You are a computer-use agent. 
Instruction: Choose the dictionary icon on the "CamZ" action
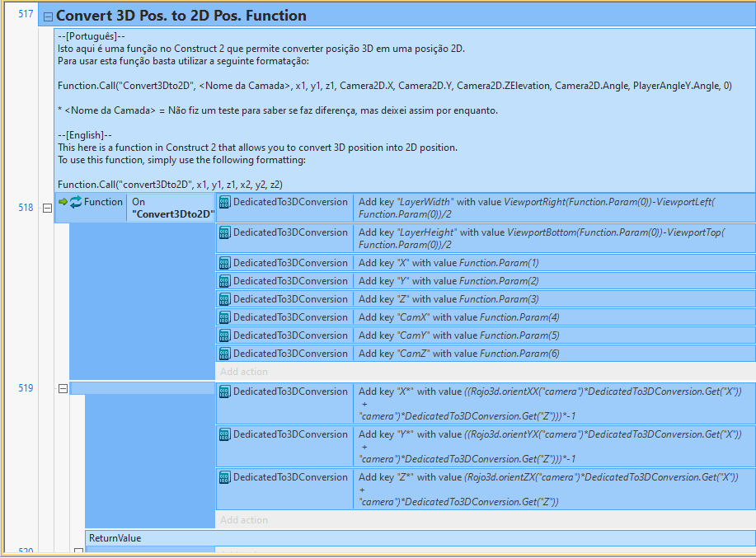pos(225,354)
